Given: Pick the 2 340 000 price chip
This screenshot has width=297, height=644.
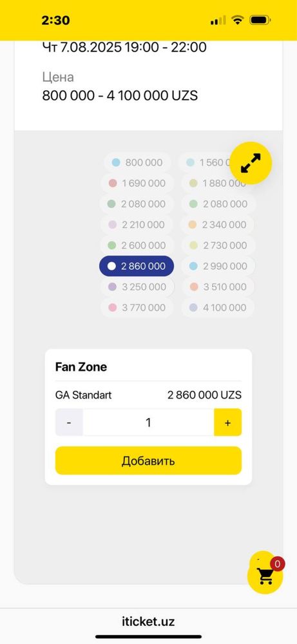Looking at the screenshot, I should (218, 225).
